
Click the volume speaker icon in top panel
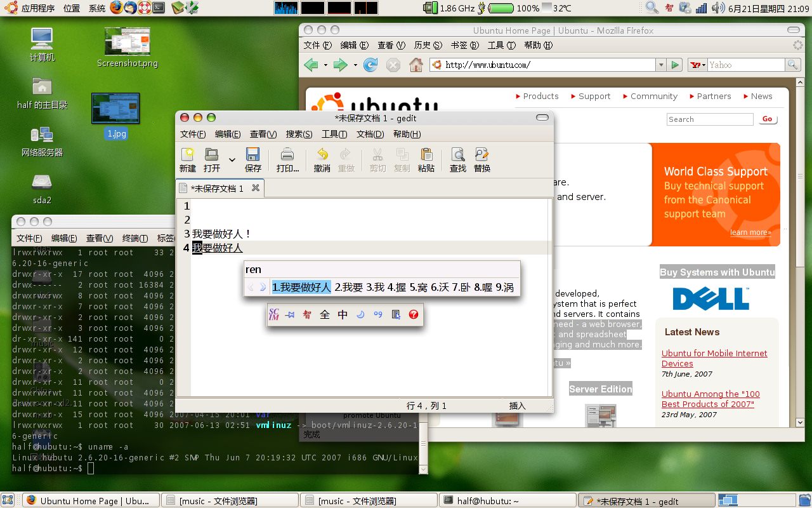(717, 8)
